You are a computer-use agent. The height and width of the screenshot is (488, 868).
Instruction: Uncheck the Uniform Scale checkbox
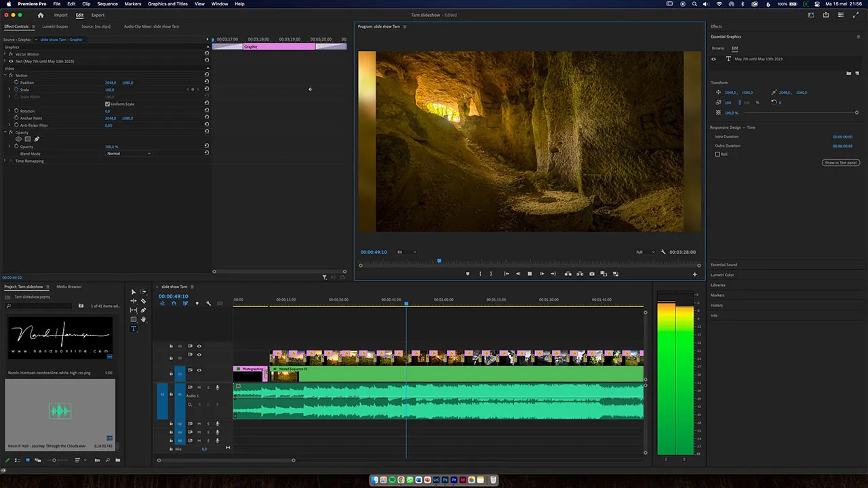[107, 104]
